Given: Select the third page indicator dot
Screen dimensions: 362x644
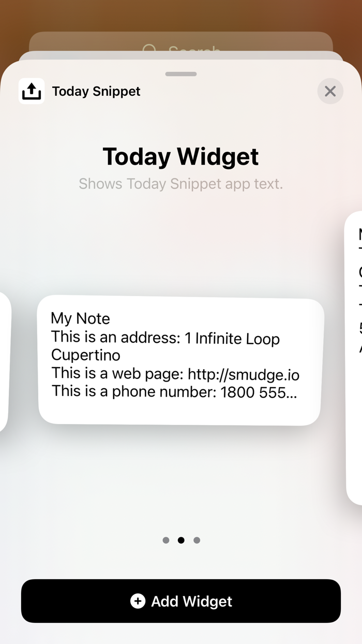Looking at the screenshot, I should click(197, 540).
